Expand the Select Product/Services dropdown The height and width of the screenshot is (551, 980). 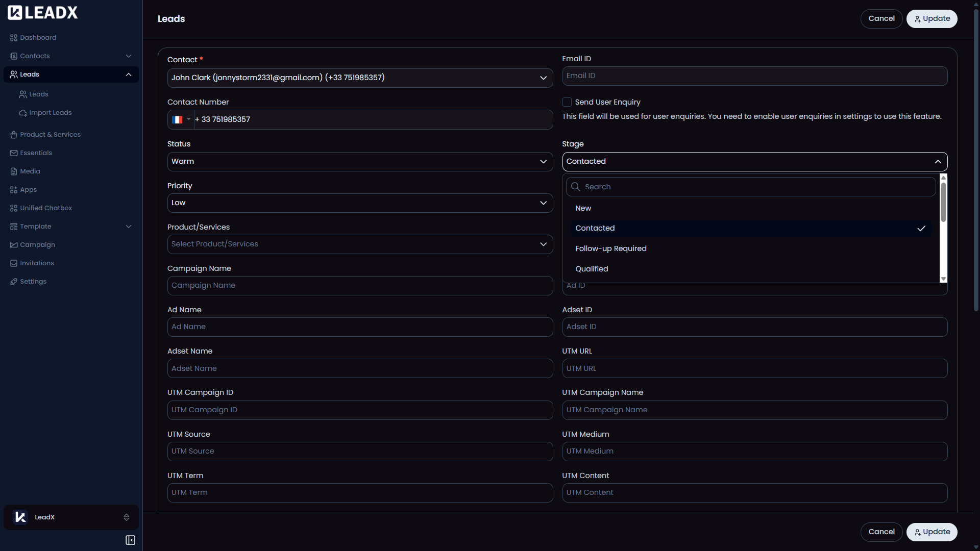[360, 244]
